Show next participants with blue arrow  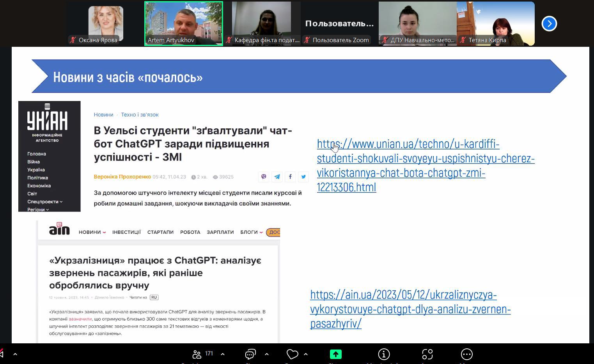[549, 24]
